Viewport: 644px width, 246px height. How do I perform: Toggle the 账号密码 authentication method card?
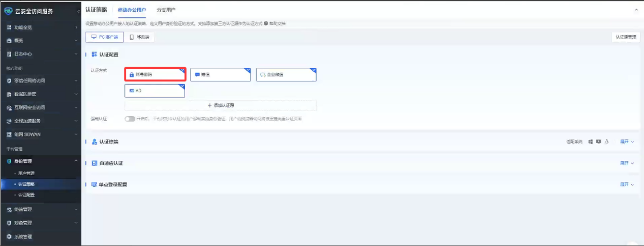point(155,74)
